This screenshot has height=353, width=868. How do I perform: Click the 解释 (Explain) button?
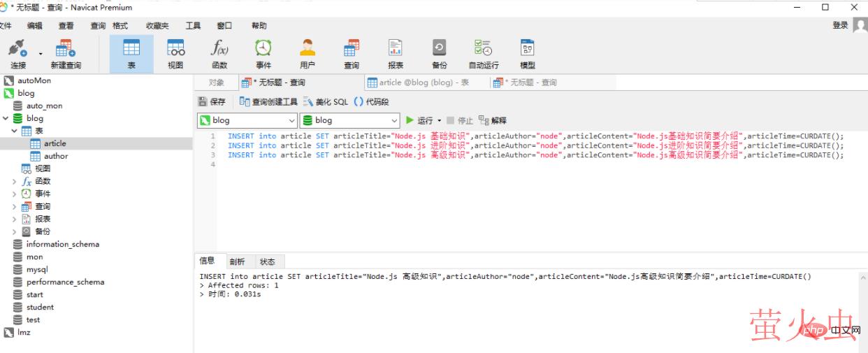coord(493,120)
